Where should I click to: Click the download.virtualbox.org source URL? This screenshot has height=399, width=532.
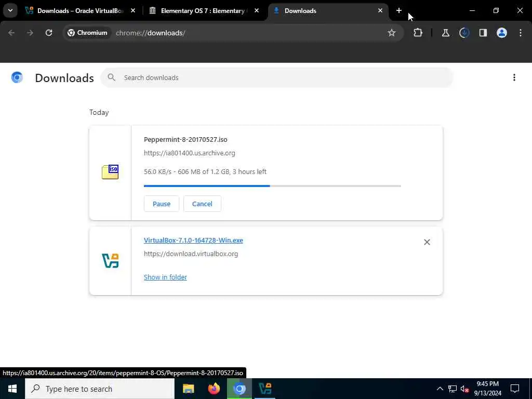[x=191, y=254]
